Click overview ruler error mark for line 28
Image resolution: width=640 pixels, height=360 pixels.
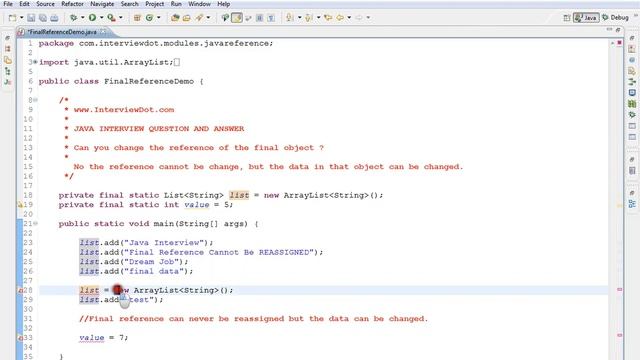coord(620,289)
